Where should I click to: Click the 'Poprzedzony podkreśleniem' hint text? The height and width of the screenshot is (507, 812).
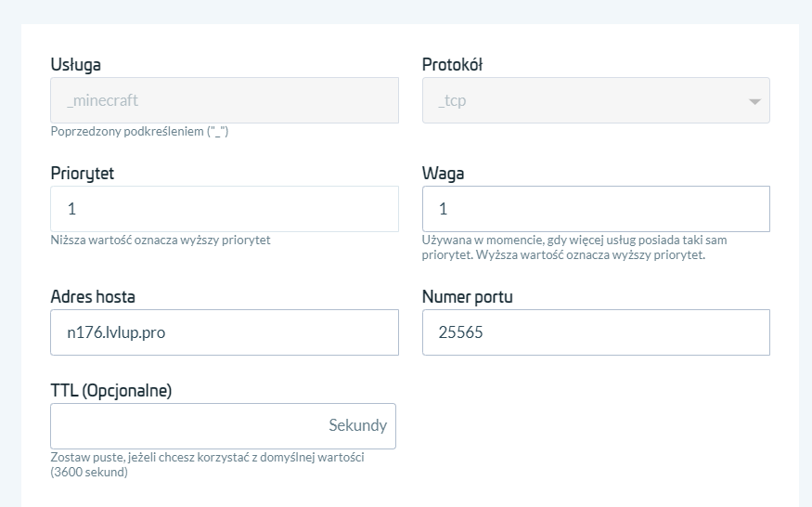(x=139, y=132)
